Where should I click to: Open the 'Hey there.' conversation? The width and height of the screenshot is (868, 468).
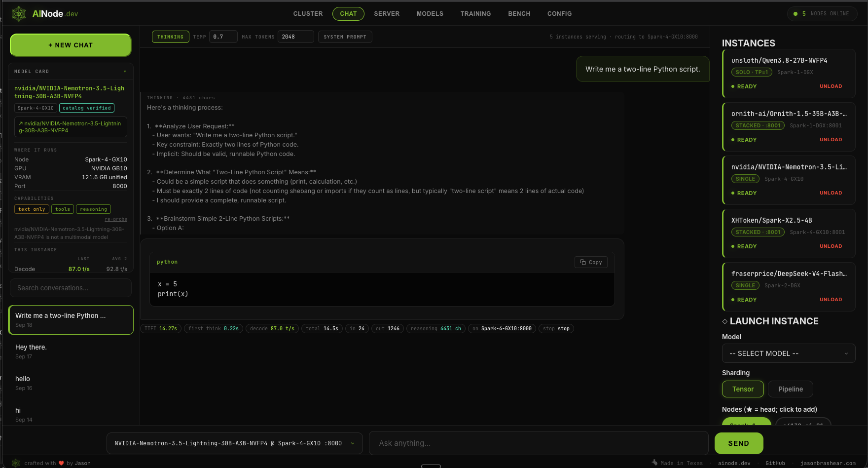[x=71, y=351]
